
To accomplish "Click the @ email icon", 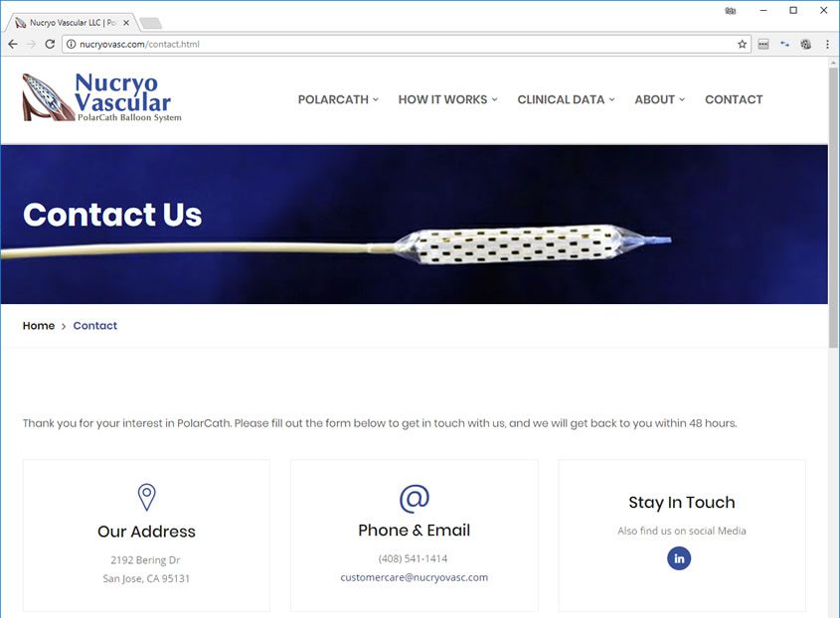I will (x=415, y=499).
